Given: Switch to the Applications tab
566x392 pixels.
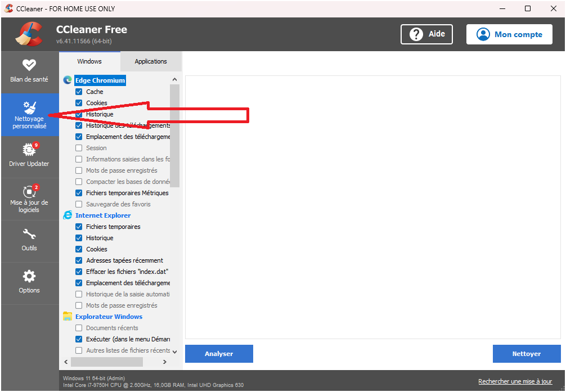Looking at the screenshot, I should coord(151,61).
